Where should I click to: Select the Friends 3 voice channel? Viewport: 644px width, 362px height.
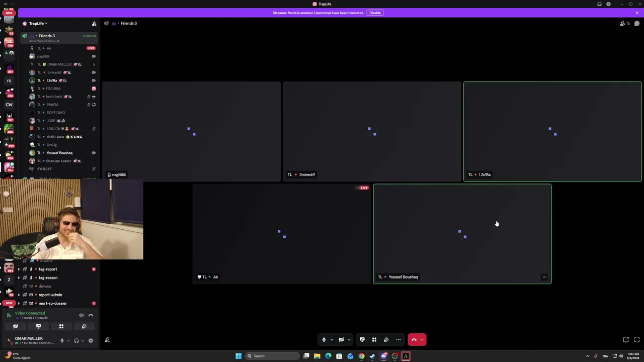click(x=46, y=36)
